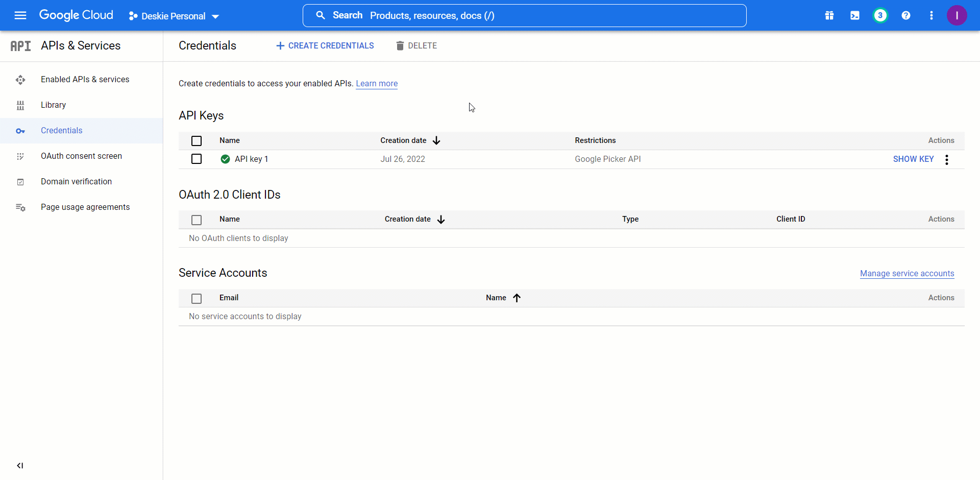
Task: Click the No OAuth clients to display text
Action: click(x=238, y=238)
